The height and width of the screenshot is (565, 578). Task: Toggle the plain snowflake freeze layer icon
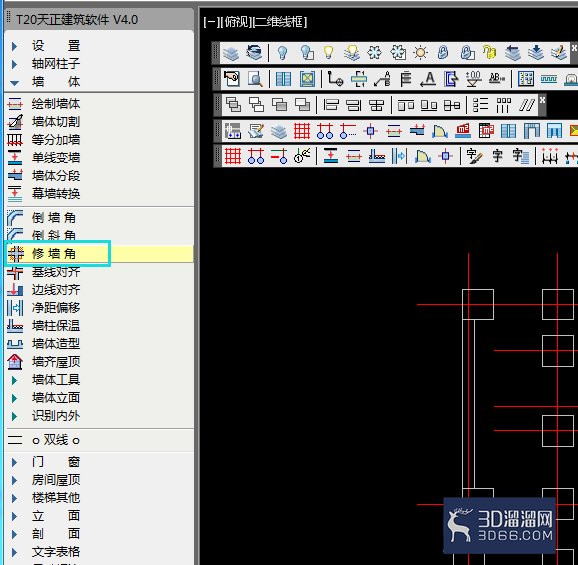tap(374, 53)
